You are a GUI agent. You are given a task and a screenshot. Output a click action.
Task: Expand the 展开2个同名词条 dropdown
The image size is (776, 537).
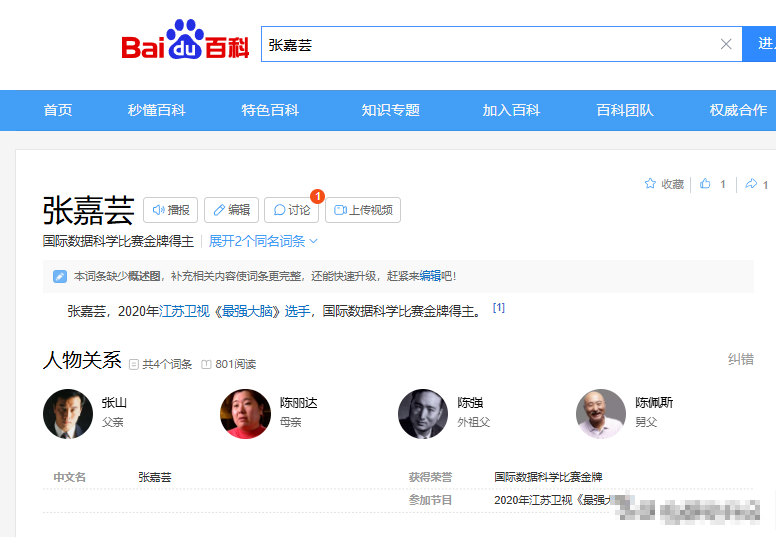[263, 241]
